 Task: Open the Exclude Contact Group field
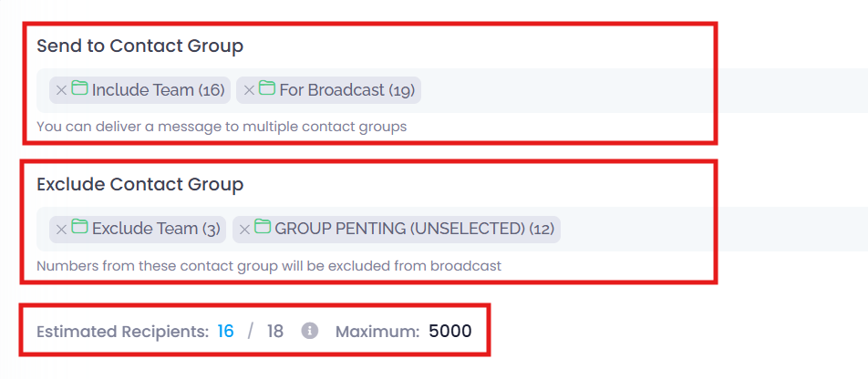pos(452,229)
